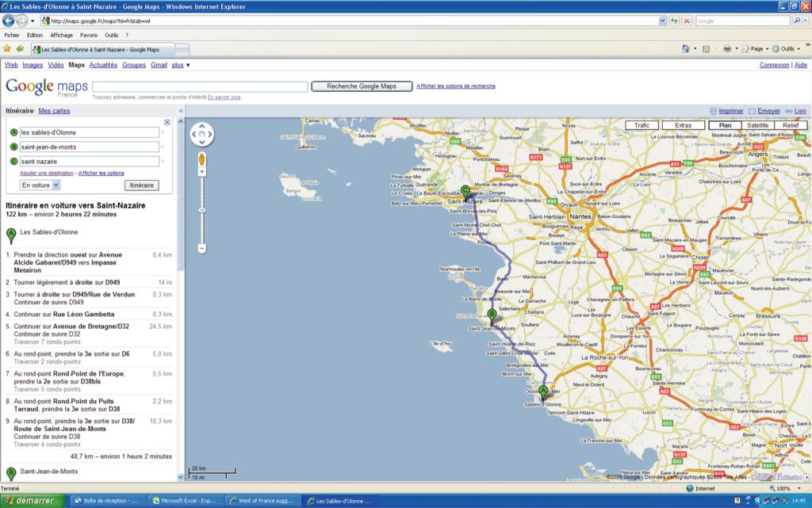The height and width of the screenshot is (508, 812).
Task: Toggle the Trafic map overlay
Action: click(x=642, y=125)
